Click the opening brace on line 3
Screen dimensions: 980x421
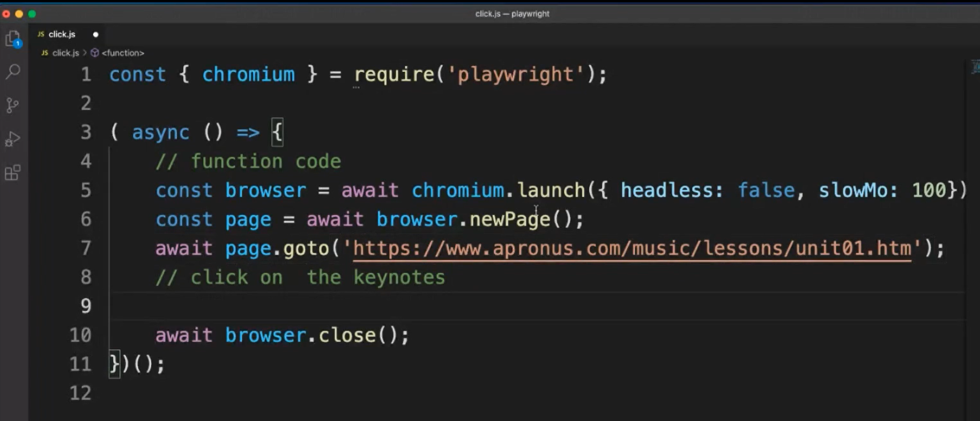[277, 132]
